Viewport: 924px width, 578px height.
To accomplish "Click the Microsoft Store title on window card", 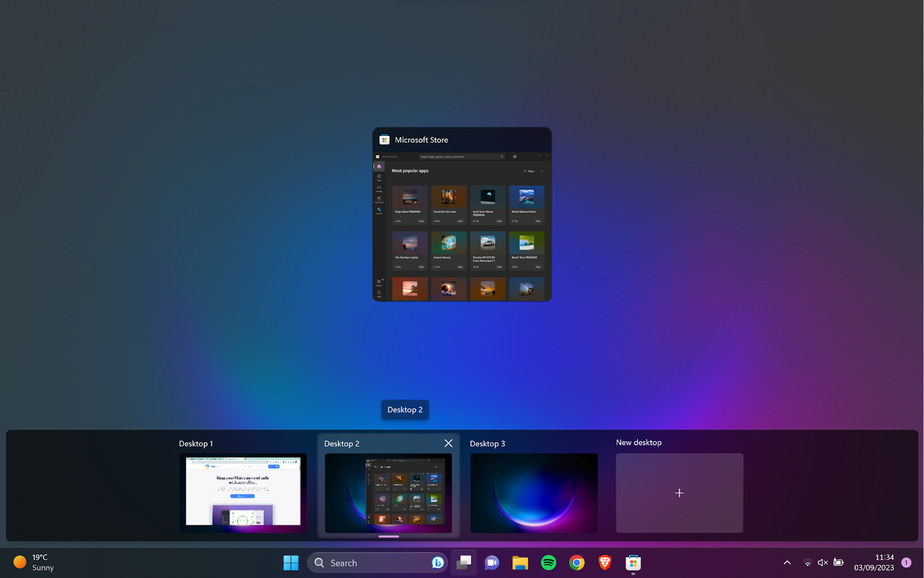I will coord(422,140).
